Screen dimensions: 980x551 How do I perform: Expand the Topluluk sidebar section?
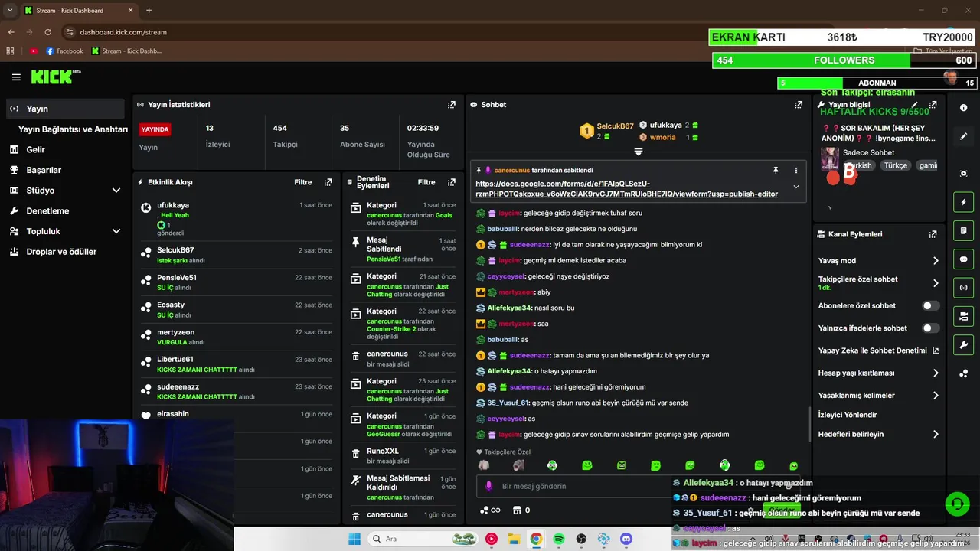pos(116,231)
